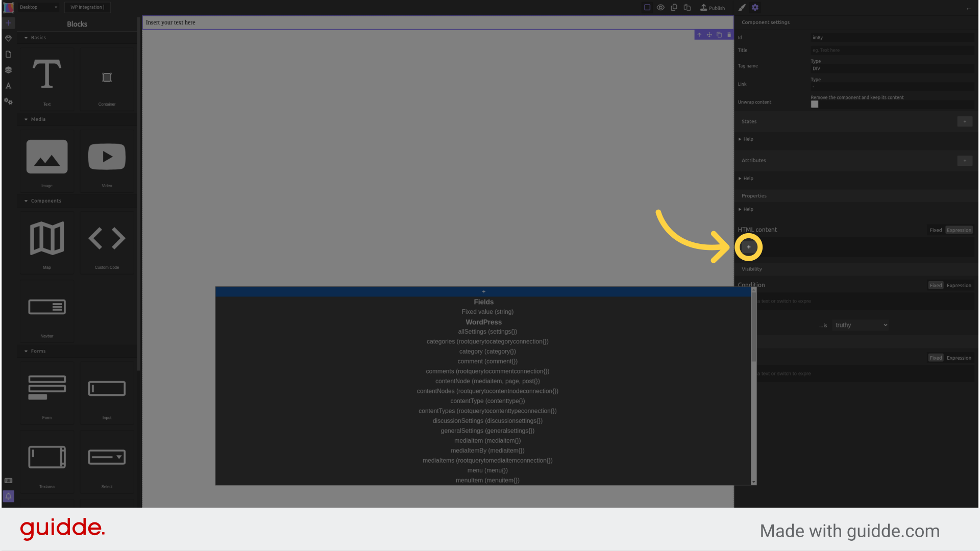
Task: Click the Navbar block icon
Action: [46, 307]
